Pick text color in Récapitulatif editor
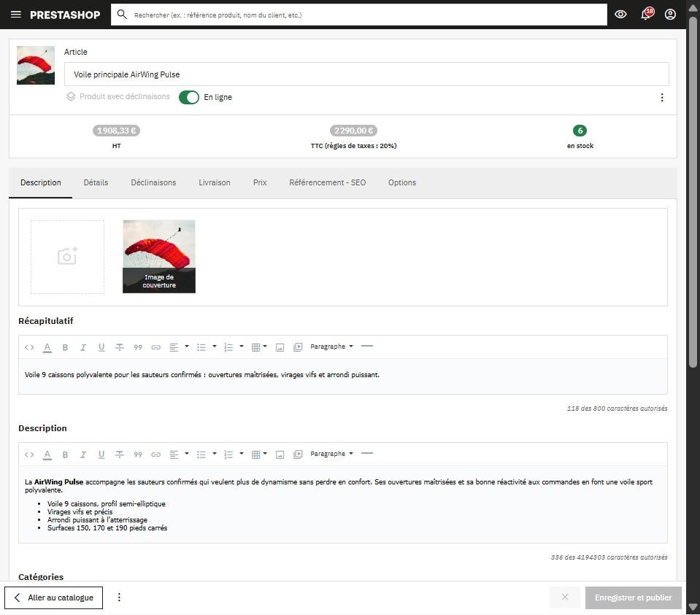The width and height of the screenshot is (700, 615). [x=47, y=347]
